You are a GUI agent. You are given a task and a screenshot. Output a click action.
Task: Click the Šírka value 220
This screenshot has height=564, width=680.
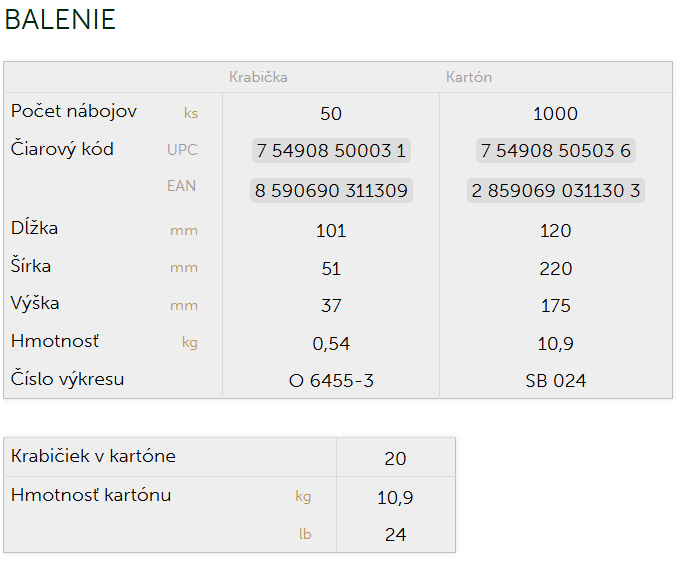555,269
